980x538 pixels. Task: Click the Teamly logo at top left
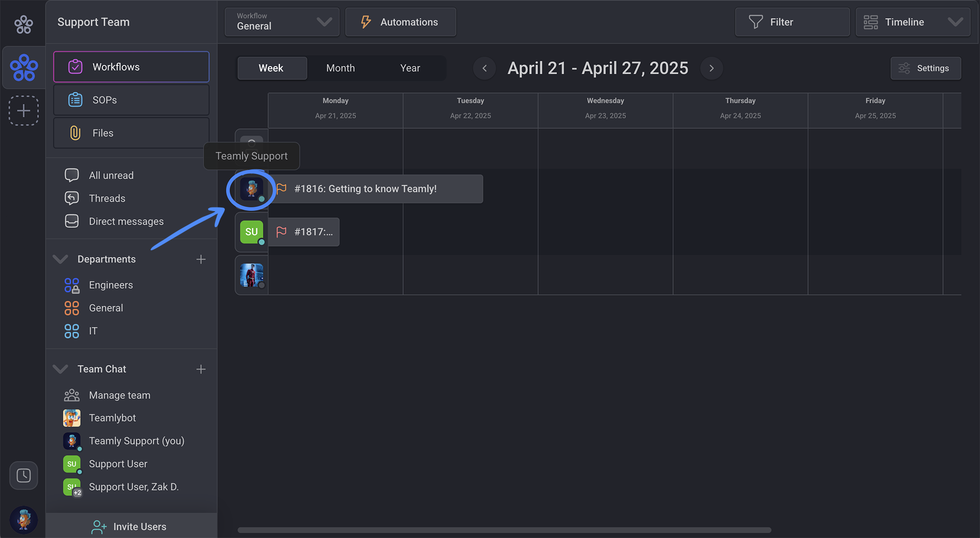click(x=23, y=24)
